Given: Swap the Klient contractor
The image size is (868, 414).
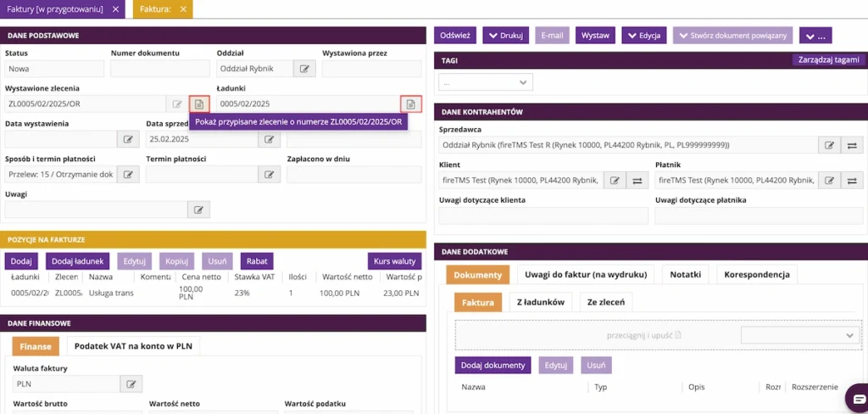Looking at the screenshot, I should tap(637, 180).
